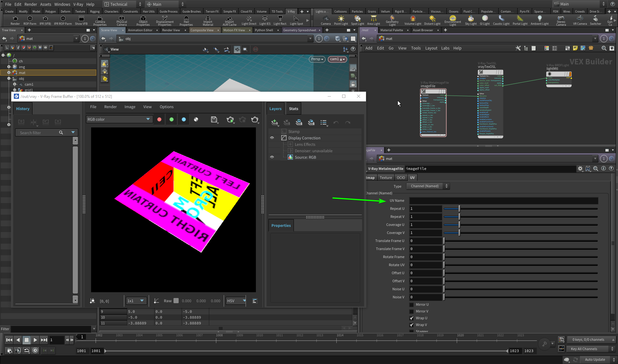Enable the Mirror U checkbox
618x364 pixels.
point(411,304)
